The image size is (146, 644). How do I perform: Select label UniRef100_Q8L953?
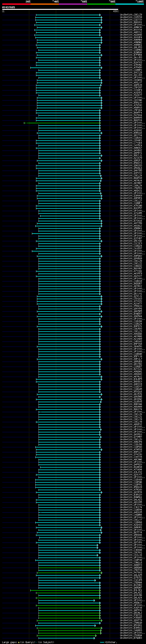click(131, 48)
